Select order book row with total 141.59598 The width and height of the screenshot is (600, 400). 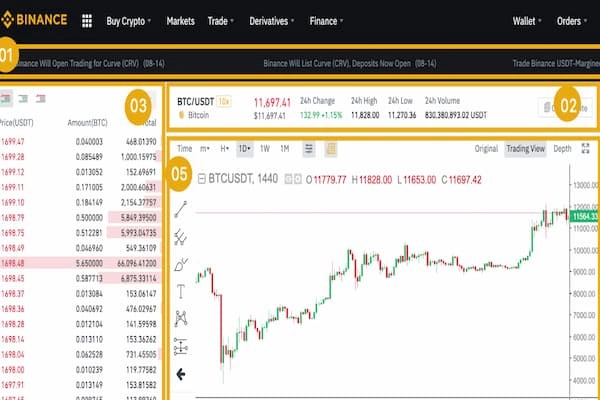tap(80, 324)
